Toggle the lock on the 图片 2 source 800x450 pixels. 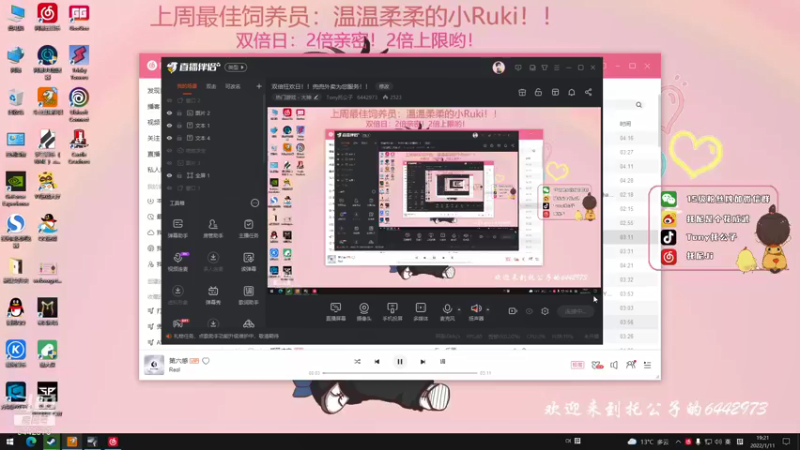pos(180,113)
